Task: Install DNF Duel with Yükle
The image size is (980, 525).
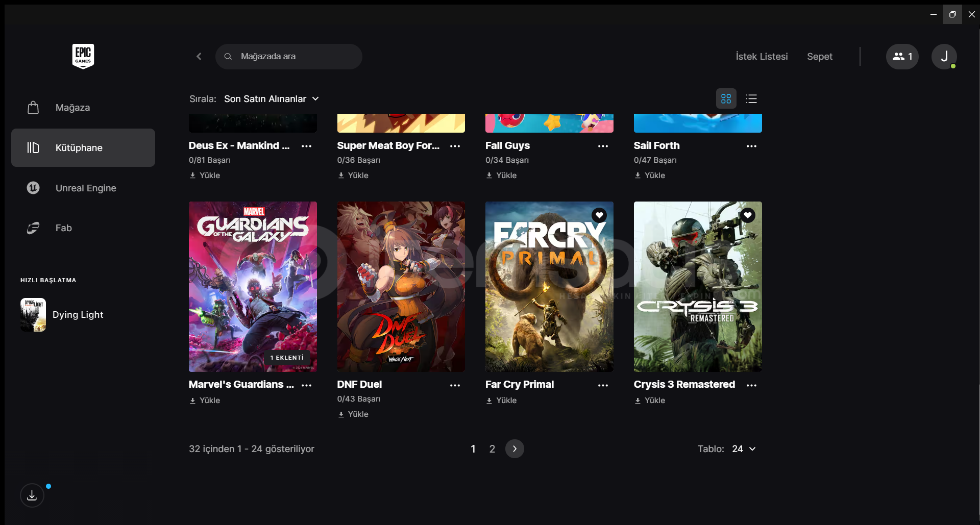Action: pos(353,414)
